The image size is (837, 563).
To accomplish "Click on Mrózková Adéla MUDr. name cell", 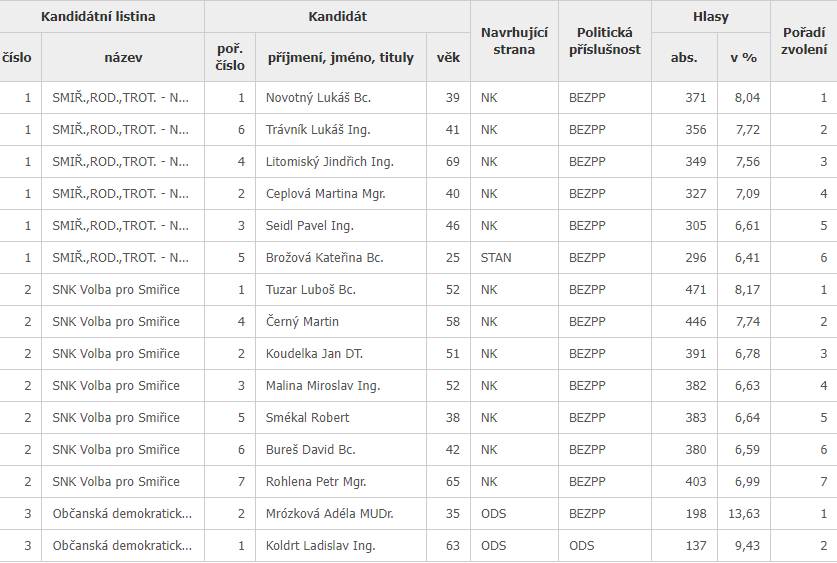I will coord(327,514).
